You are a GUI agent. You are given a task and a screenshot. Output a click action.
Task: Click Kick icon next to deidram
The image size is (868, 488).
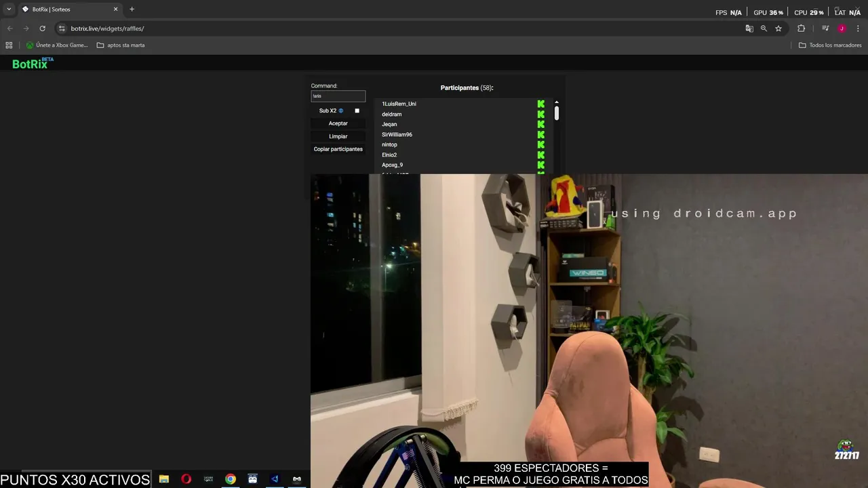pos(541,114)
